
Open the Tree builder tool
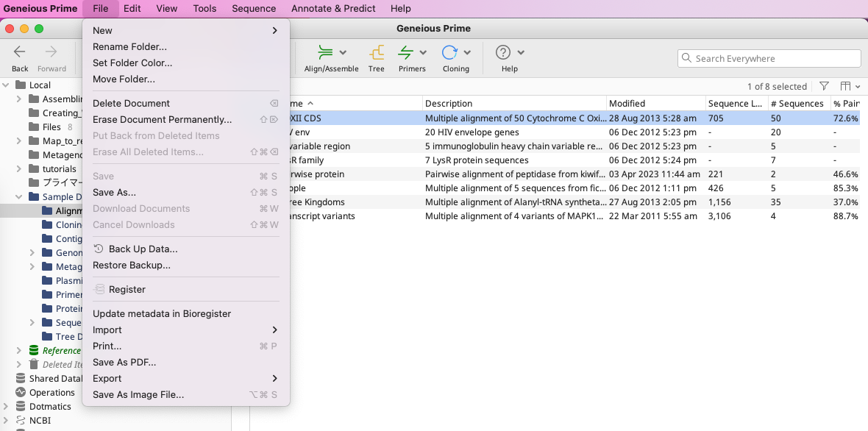(x=376, y=53)
